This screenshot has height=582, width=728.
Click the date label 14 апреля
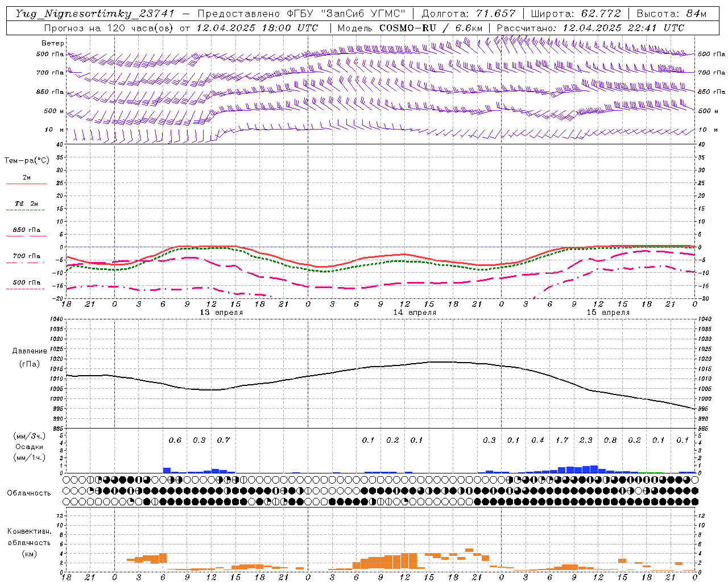pos(415,313)
